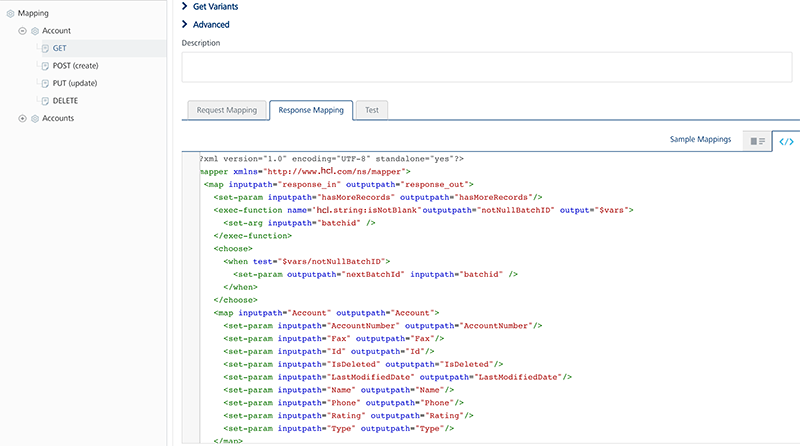Image resolution: width=800 pixels, height=446 pixels.
Task: Click the PUT (update) document icon
Action: click(x=44, y=83)
